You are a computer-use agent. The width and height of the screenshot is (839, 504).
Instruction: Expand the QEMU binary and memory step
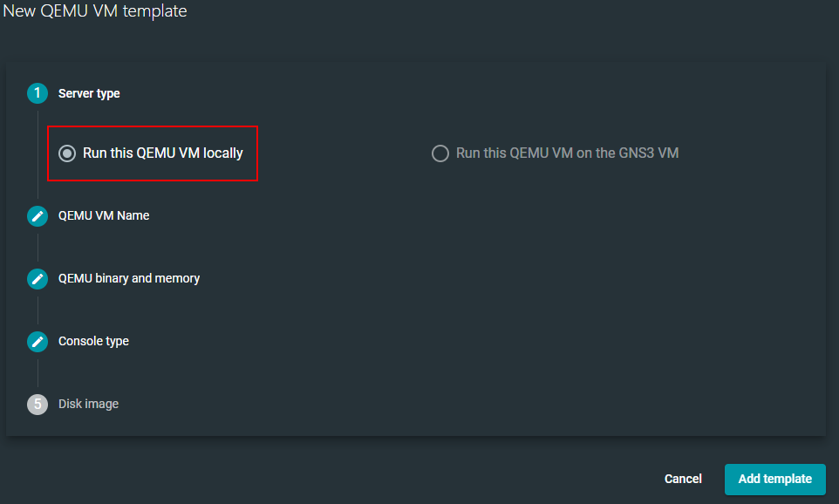[x=129, y=278]
